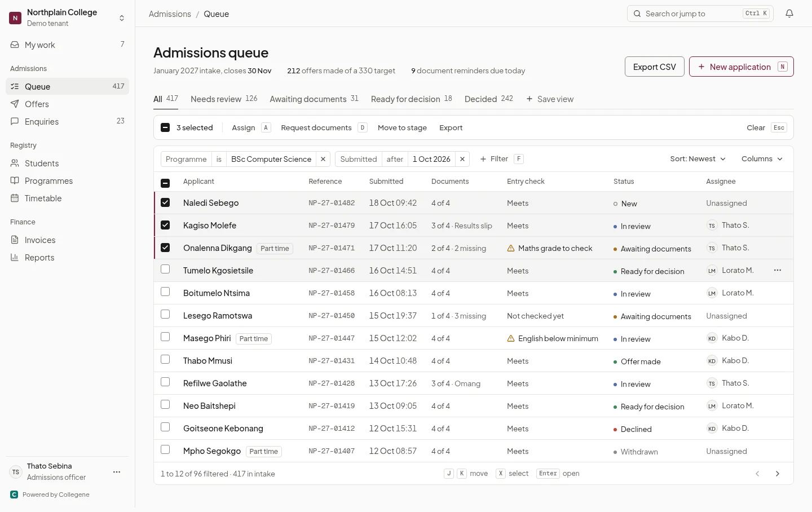Show the Decided tab
This screenshot has height=512, width=812.
[x=489, y=99]
